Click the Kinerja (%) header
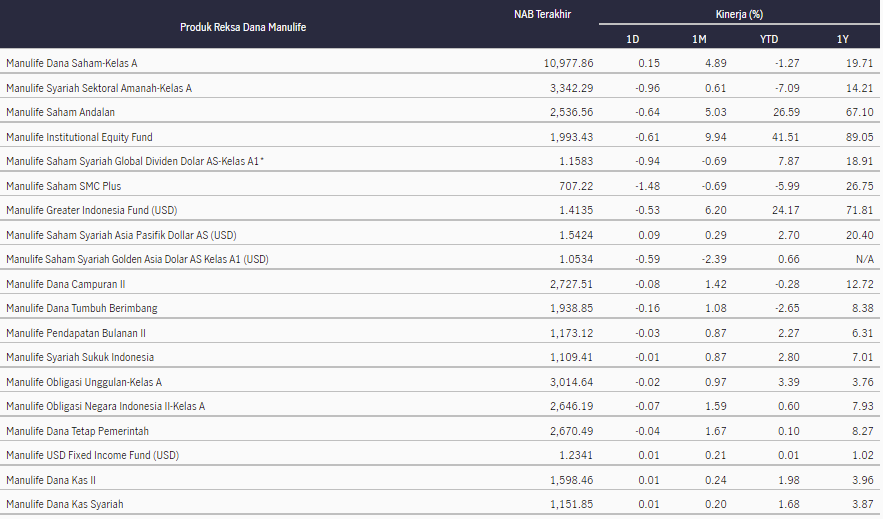 tap(739, 14)
